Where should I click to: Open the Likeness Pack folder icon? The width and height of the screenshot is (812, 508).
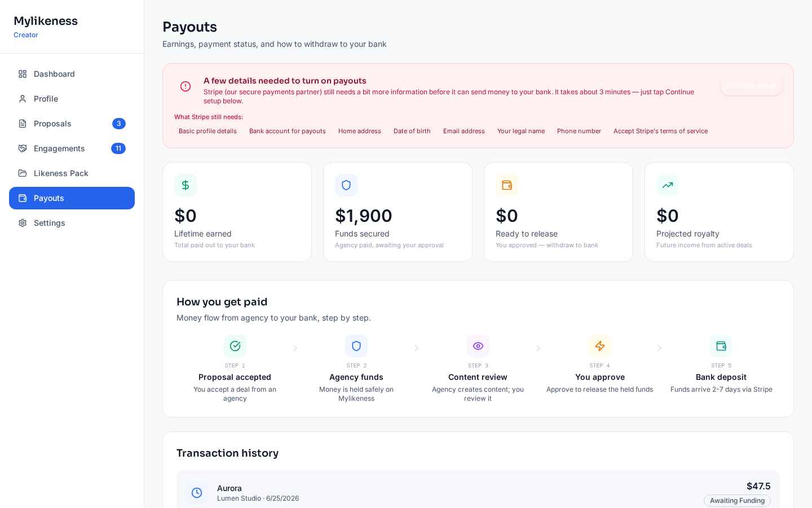pyautogui.click(x=23, y=173)
